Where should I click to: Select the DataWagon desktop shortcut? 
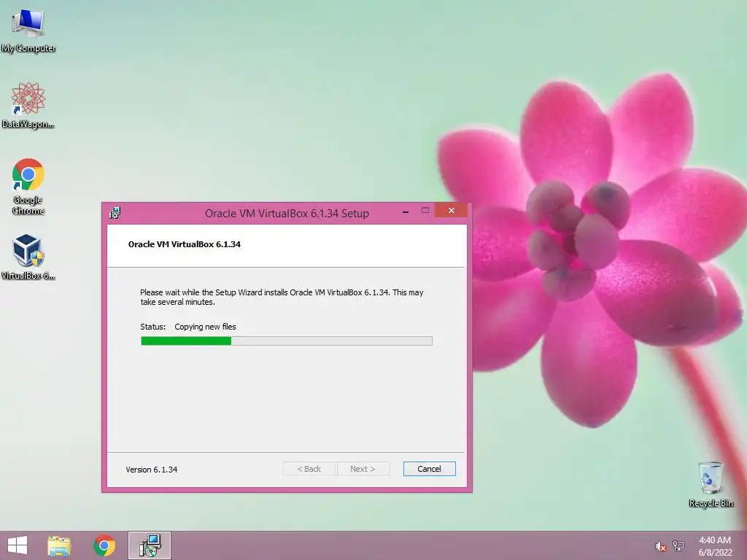[x=28, y=105]
